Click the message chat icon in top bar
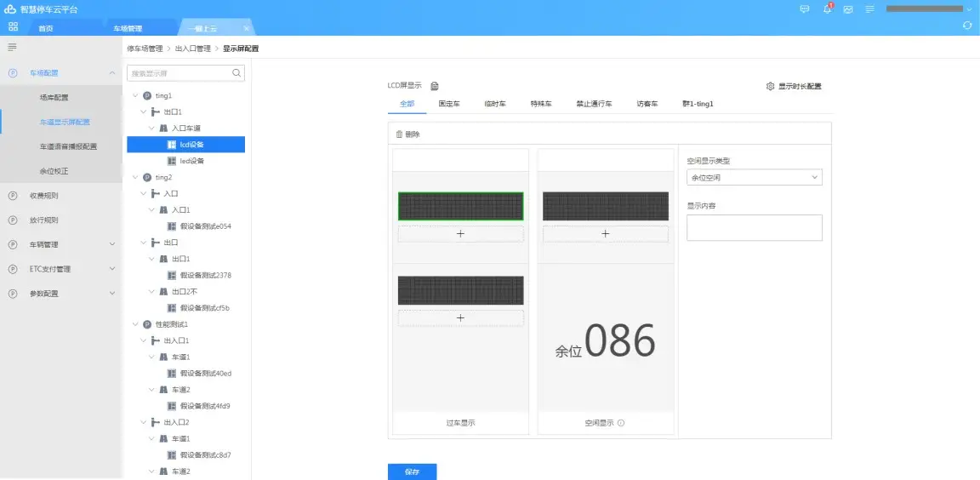The height and width of the screenshot is (480, 980). click(x=805, y=9)
